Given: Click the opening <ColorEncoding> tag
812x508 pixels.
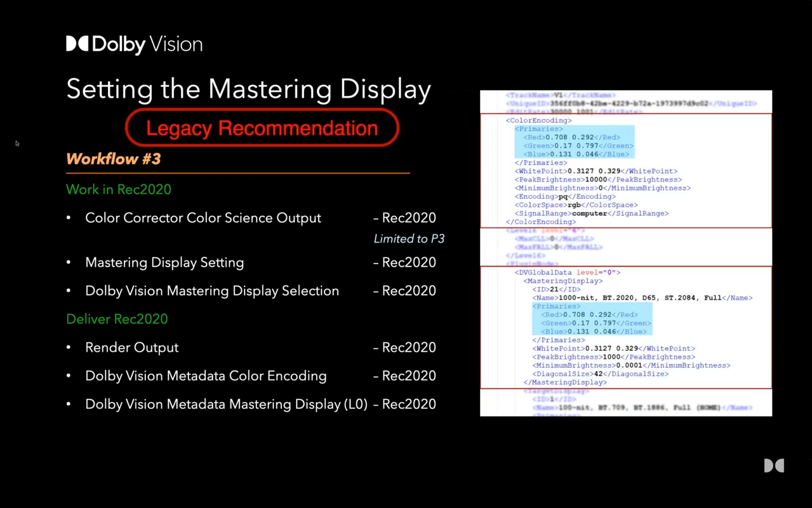Looking at the screenshot, I should click(x=538, y=120).
